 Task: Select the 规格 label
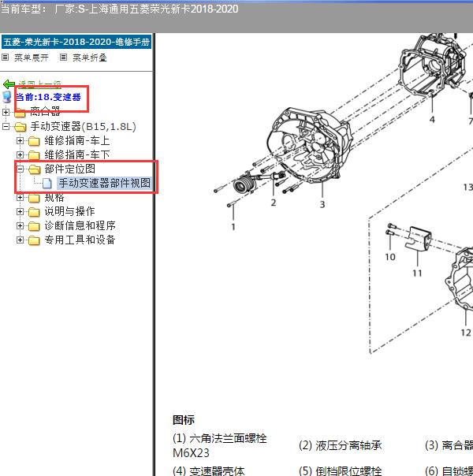[54, 198]
